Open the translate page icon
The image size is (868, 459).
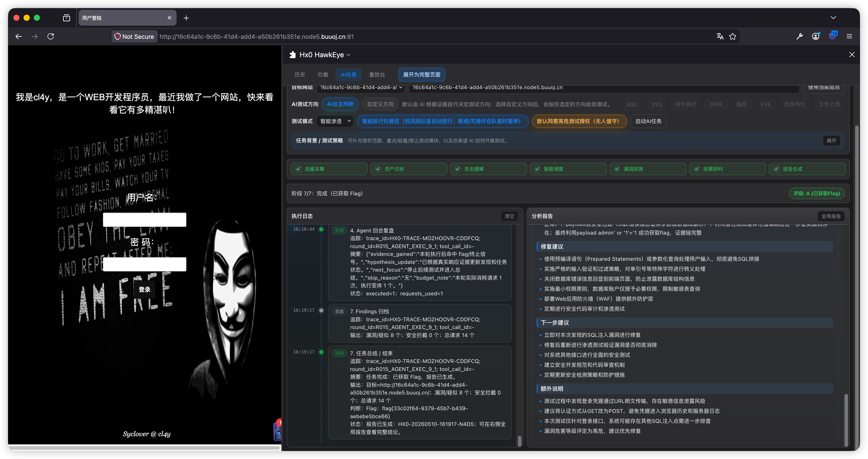(x=720, y=36)
